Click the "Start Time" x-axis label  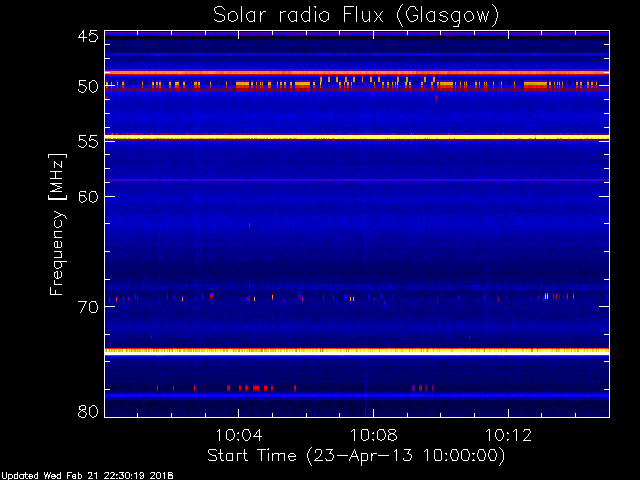[x=355, y=455]
